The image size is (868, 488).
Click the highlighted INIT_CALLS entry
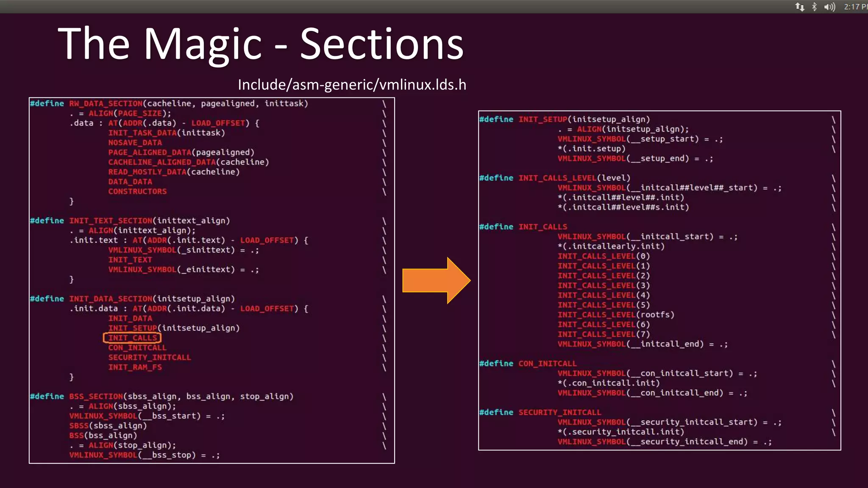pos(132,338)
